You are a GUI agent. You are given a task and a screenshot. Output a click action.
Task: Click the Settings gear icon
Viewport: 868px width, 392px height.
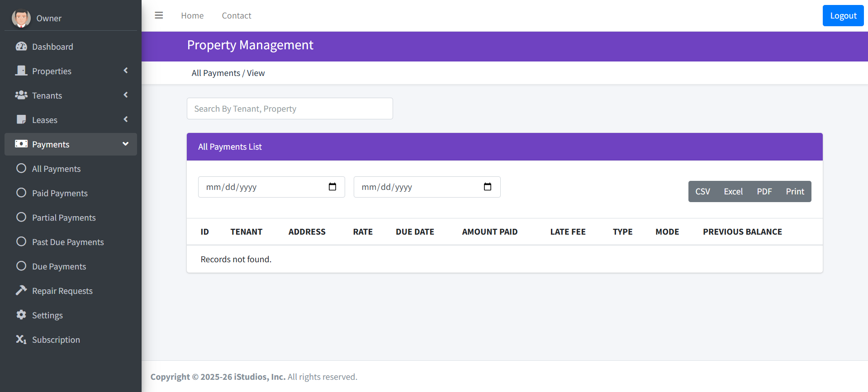pyautogui.click(x=21, y=315)
